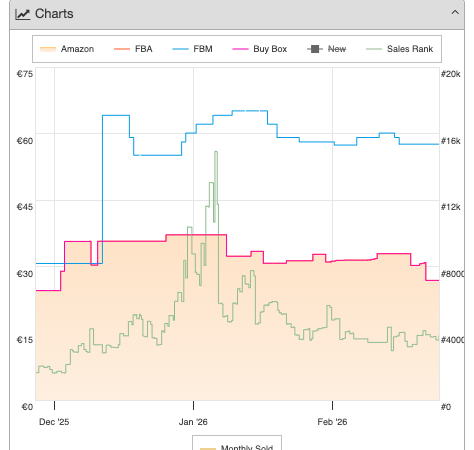
Task: Click the FBM blue legend line
Action: [180, 49]
